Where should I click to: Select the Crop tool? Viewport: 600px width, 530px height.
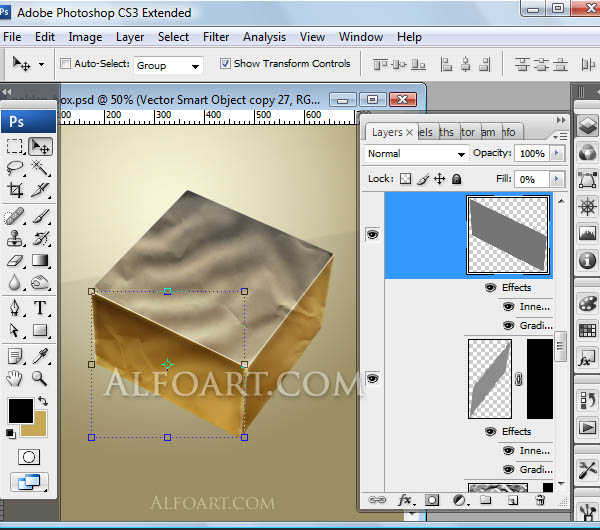pos(15,190)
